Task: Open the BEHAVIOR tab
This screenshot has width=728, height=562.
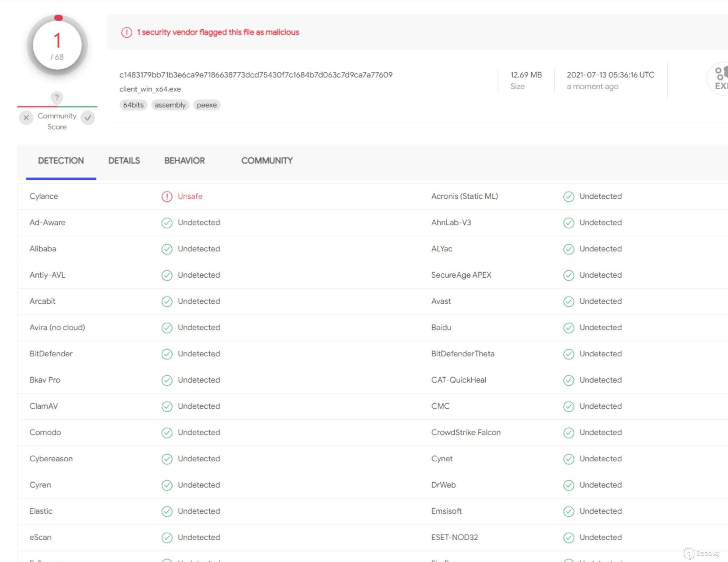Action: tap(184, 161)
